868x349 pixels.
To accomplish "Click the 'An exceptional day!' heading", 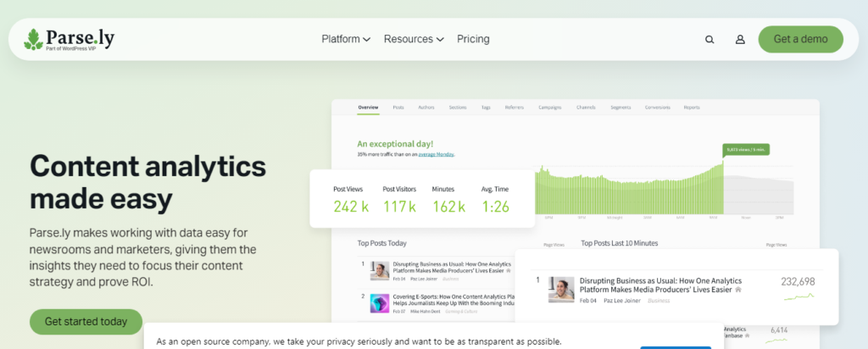I will 395,143.
